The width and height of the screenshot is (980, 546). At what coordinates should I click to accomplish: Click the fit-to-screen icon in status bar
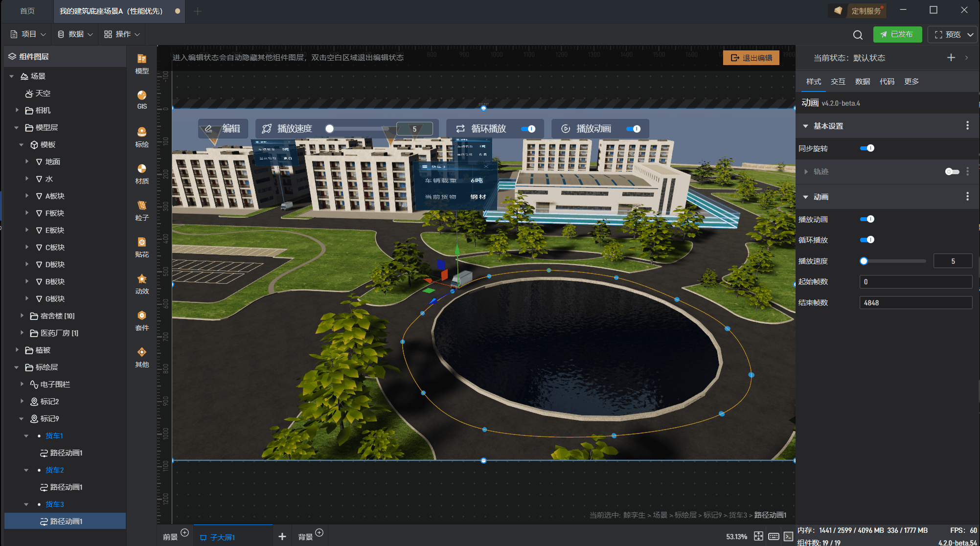(x=758, y=536)
